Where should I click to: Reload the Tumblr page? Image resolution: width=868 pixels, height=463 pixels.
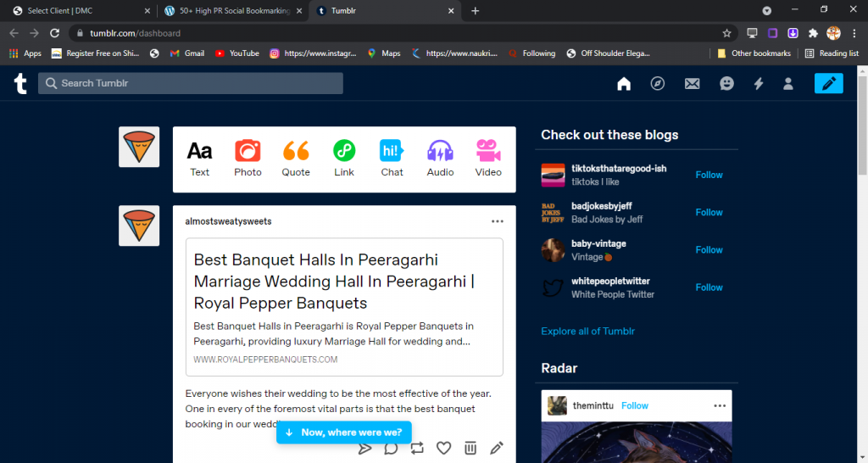point(54,33)
